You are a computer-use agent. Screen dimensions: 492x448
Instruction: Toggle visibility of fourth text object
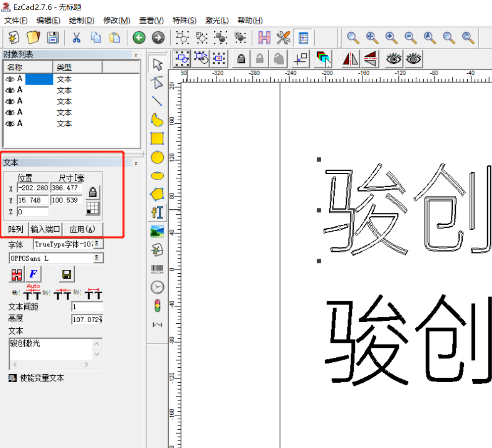point(10,112)
